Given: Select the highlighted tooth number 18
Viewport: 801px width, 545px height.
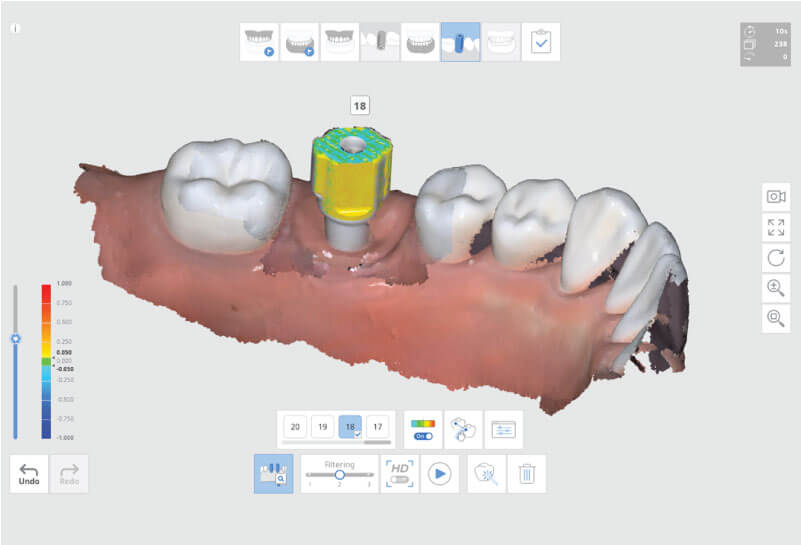Looking at the screenshot, I should 350,426.
